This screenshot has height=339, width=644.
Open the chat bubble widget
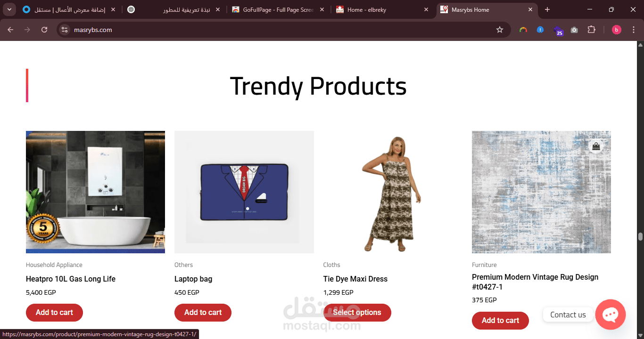coord(610,315)
